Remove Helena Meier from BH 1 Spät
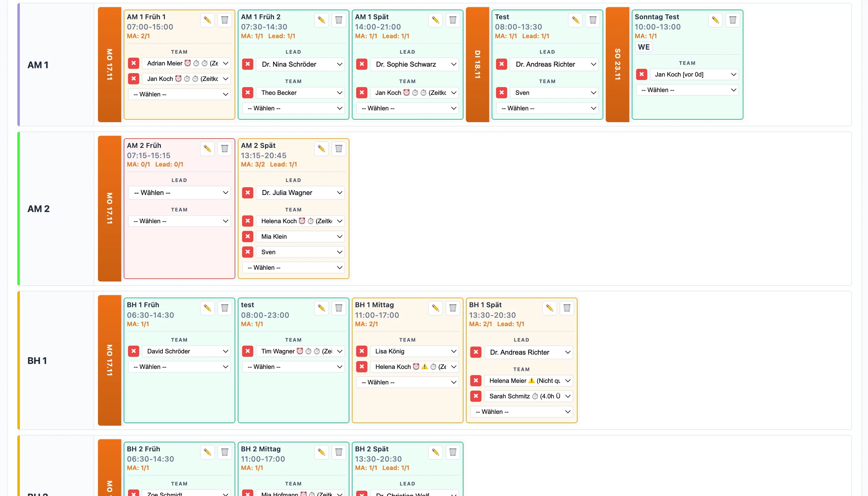Screen dimensions: 868x496 point(476,380)
